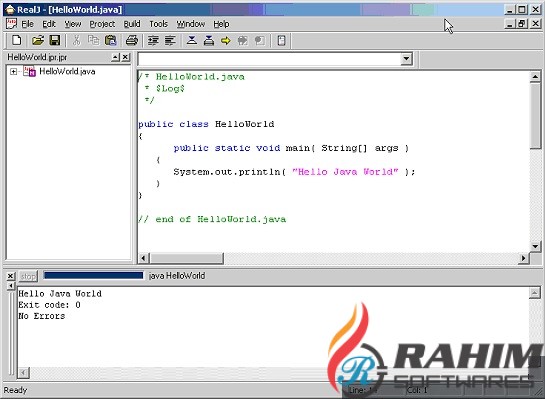Click the "public static void main" line
Image resolution: width=545 pixels, height=399 pixels.
pos(291,148)
